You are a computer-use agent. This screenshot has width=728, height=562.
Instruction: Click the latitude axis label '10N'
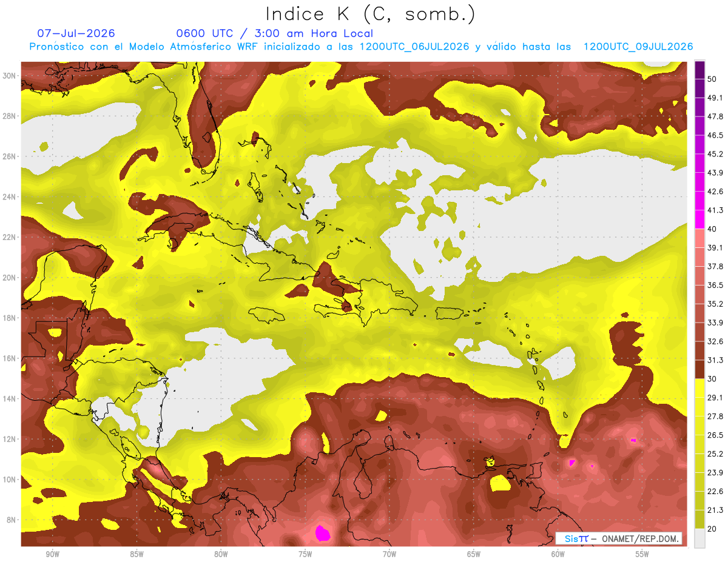[9, 480]
